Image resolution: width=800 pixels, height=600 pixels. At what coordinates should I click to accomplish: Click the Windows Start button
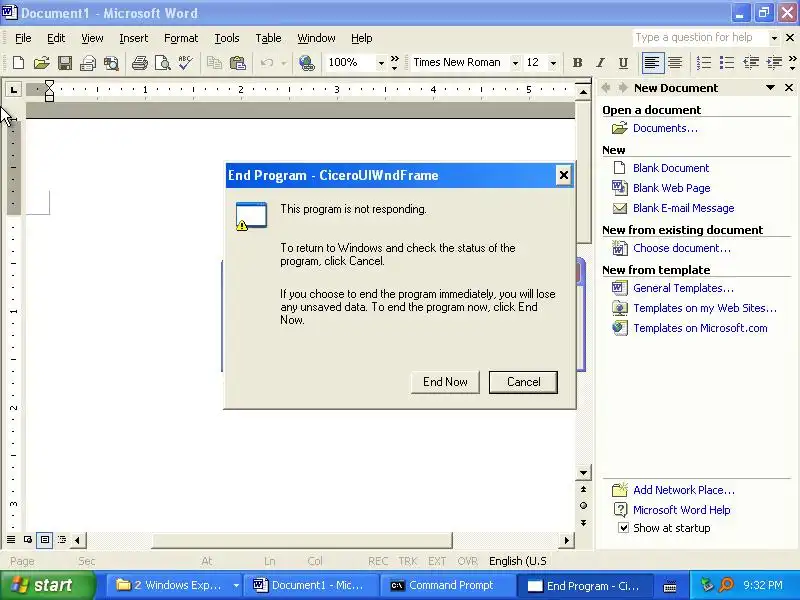point(47,585)
